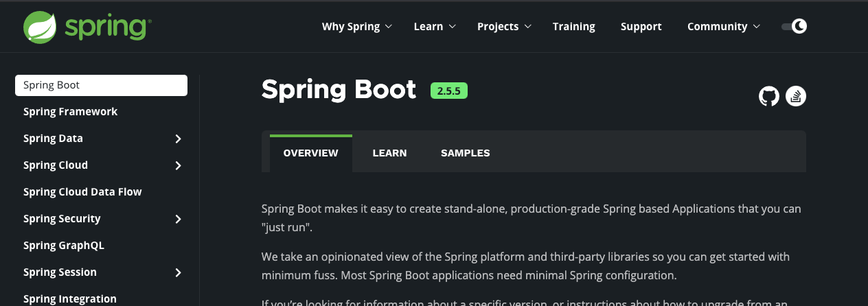Select Spring Boot in the sidebar
This screenshot has height=306, width=868.
101,85
